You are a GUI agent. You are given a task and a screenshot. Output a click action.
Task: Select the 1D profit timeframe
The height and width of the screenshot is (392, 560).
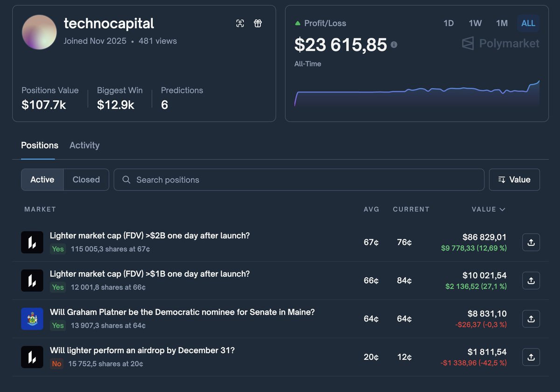point(448,23)
